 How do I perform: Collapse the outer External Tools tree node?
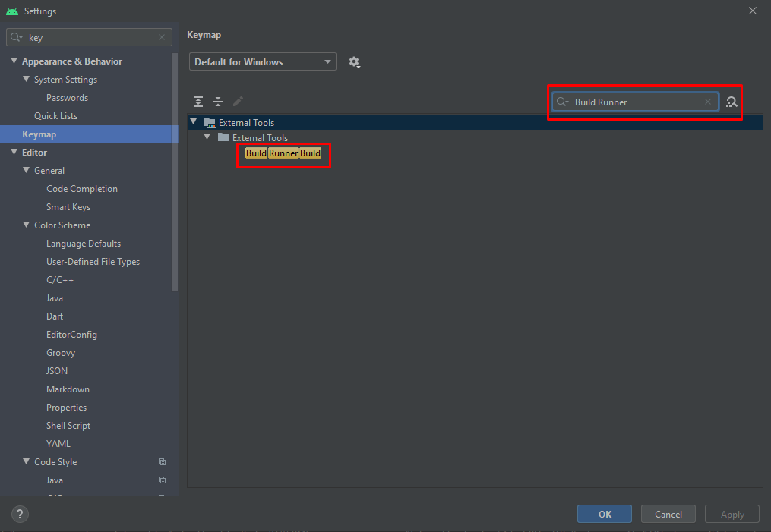(x=193, y=122)
